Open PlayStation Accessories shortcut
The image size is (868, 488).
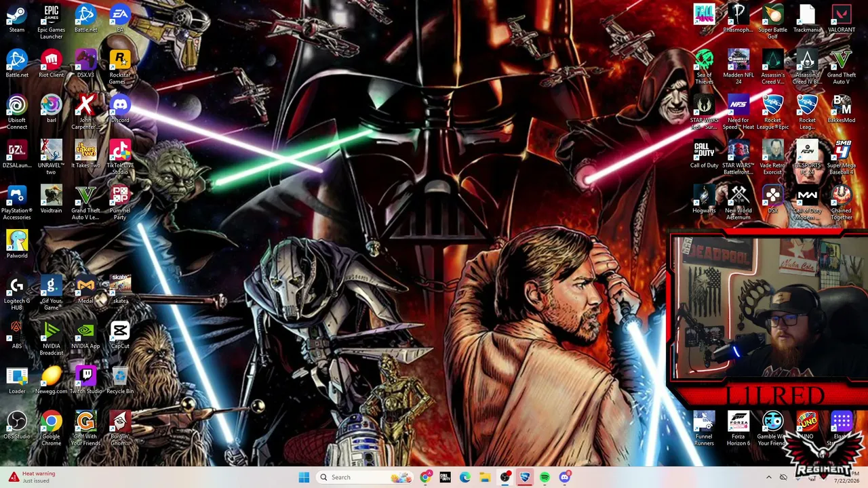point(17,203)
